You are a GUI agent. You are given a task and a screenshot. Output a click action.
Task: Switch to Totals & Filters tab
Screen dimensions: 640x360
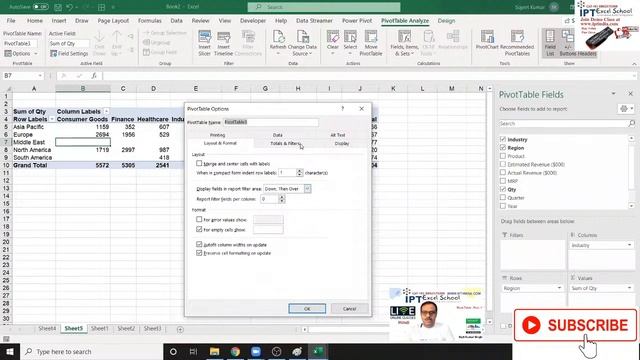pyautogui.click(x=285, y=144)
